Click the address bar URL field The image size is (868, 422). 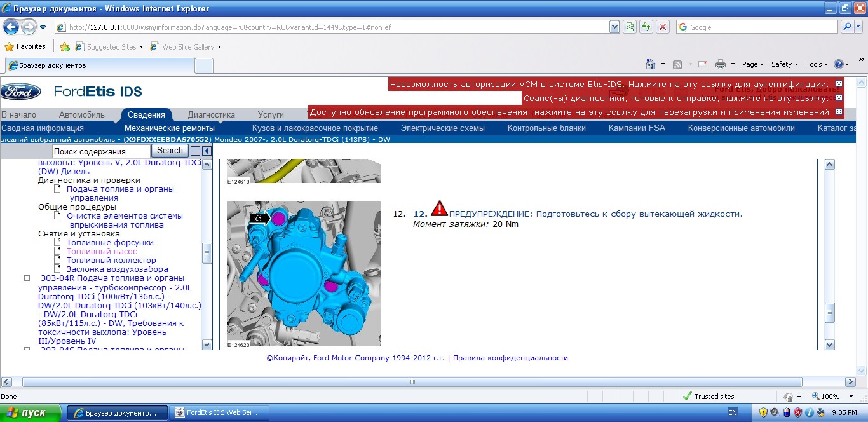332,27
